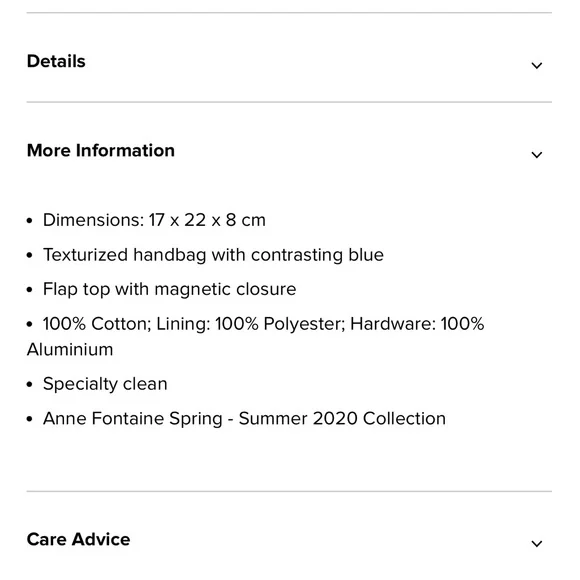Viewport: 580px width, 580px height.
Task: Click the bullet before Flap top
Action: click(x=30, y=290)
